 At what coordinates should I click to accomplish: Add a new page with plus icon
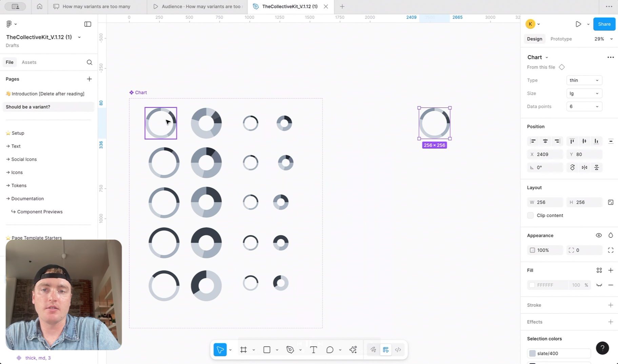tap(89, 79)
